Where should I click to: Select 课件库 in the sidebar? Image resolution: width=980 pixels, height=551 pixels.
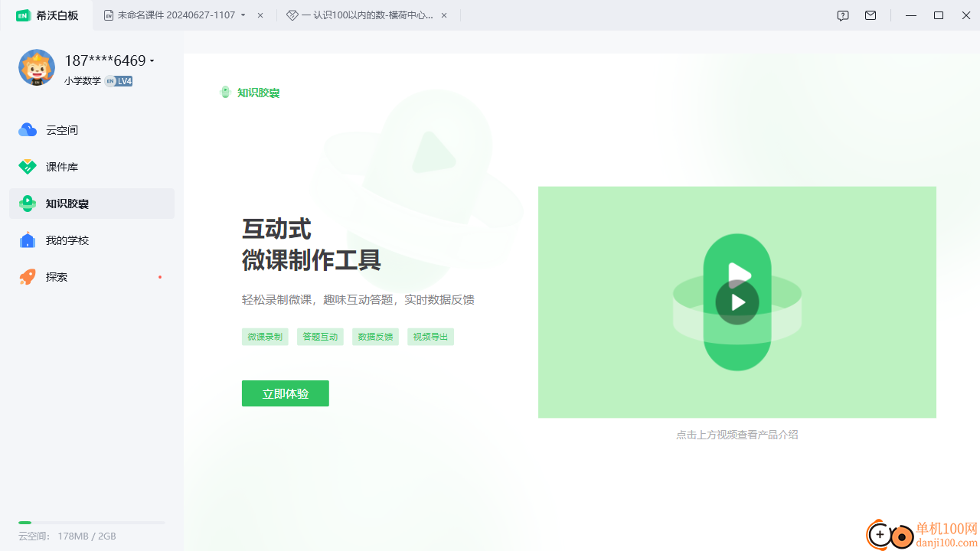click(x=92, y=167)
